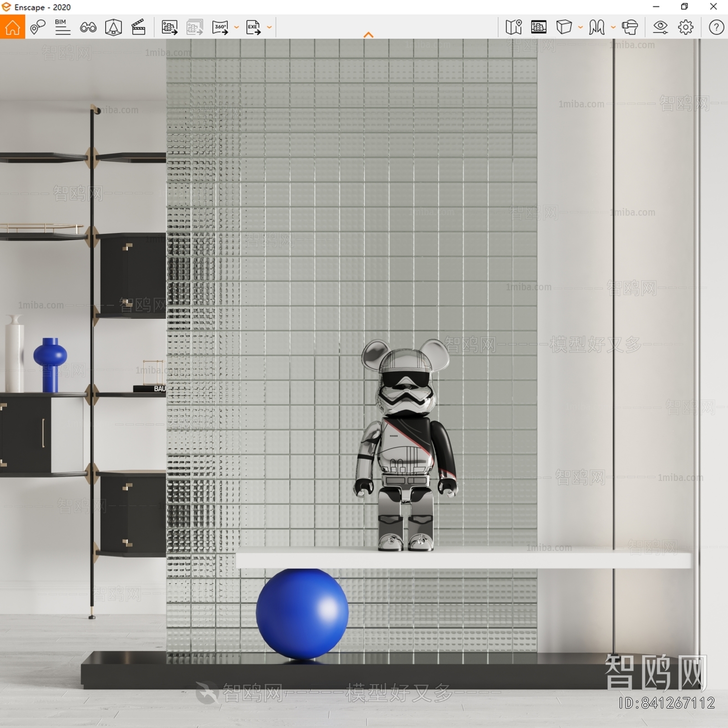Enable Virtual Reality headset icon

(630, 27)
